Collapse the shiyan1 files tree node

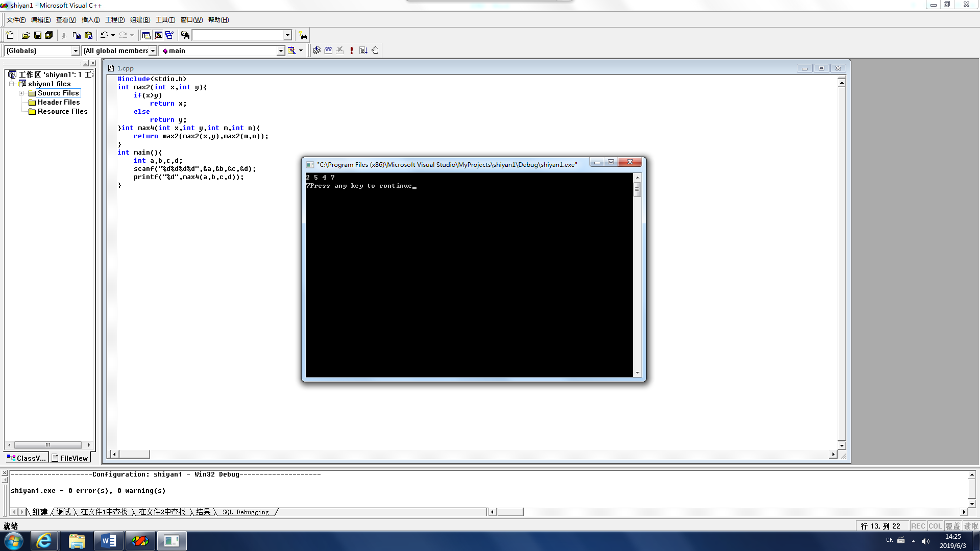(x=12, y=84)
